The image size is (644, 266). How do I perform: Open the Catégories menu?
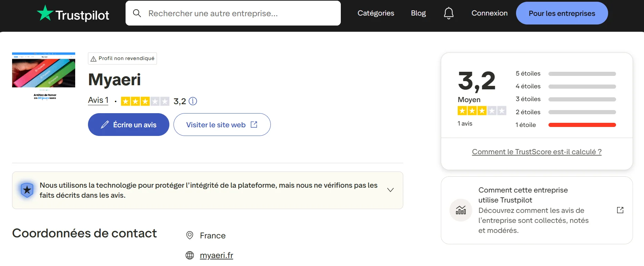[376, 13]
